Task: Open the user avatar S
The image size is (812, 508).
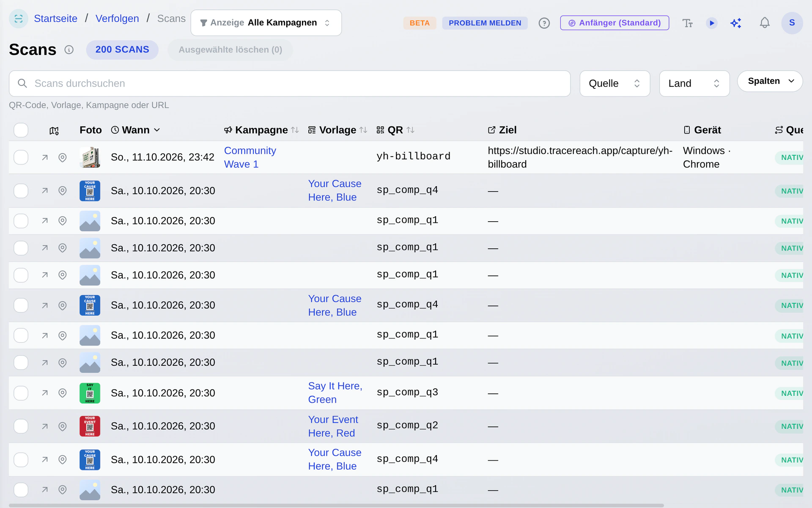Action: click(x=792, y=23)
